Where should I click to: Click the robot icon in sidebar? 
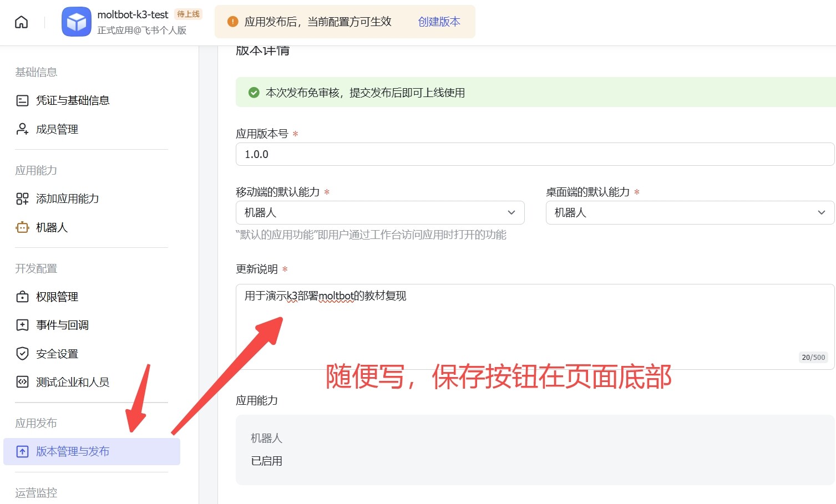(x=22, y=227)
